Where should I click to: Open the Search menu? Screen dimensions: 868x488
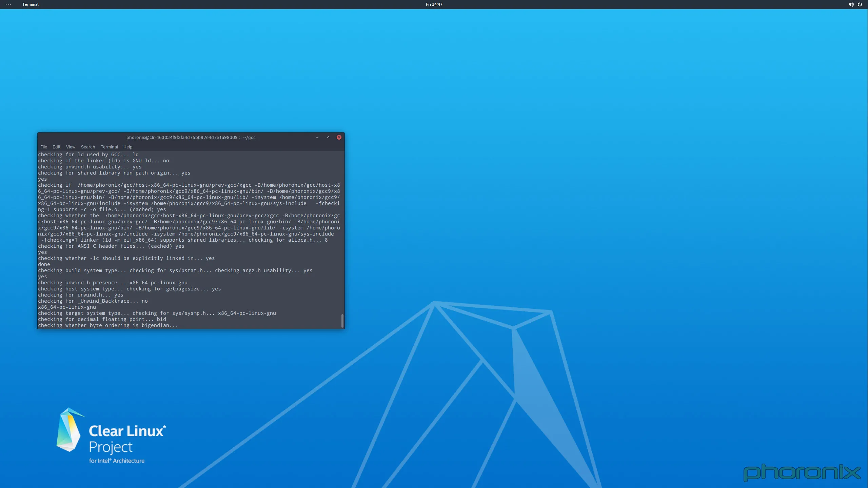pyautogui.click(x=87, y=147)
